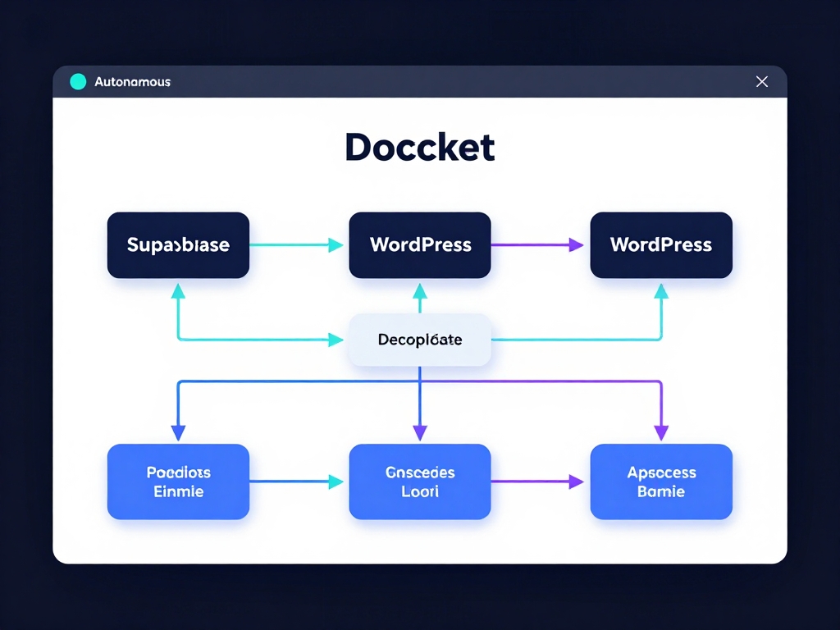Click the Gnscedes Loori node
This screenshot has width=840, height=630.
pos(419,482)
